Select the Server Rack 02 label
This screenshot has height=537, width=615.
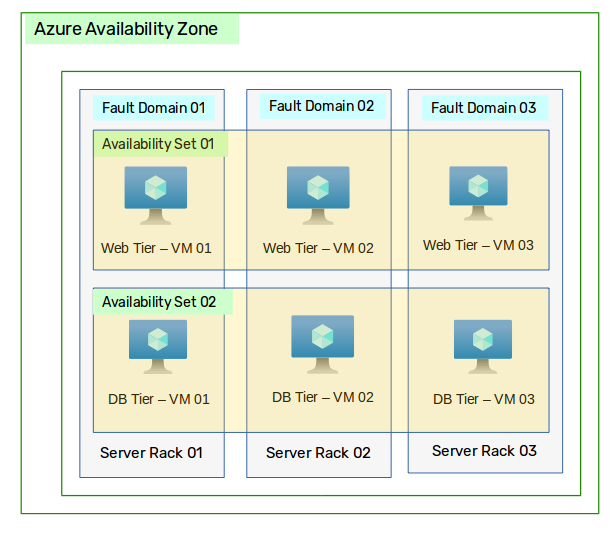318,453
